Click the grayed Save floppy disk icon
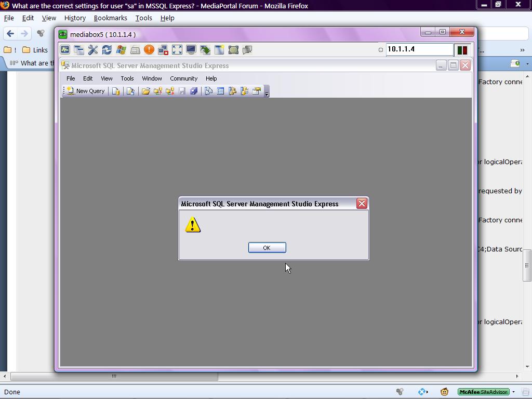532x399 pixels. click(x=182, y=91)
